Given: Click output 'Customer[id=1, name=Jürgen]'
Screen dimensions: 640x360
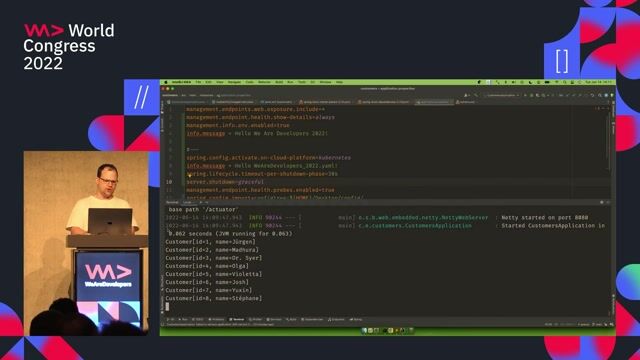Looking at the screenshot, I should click(211, 242).
